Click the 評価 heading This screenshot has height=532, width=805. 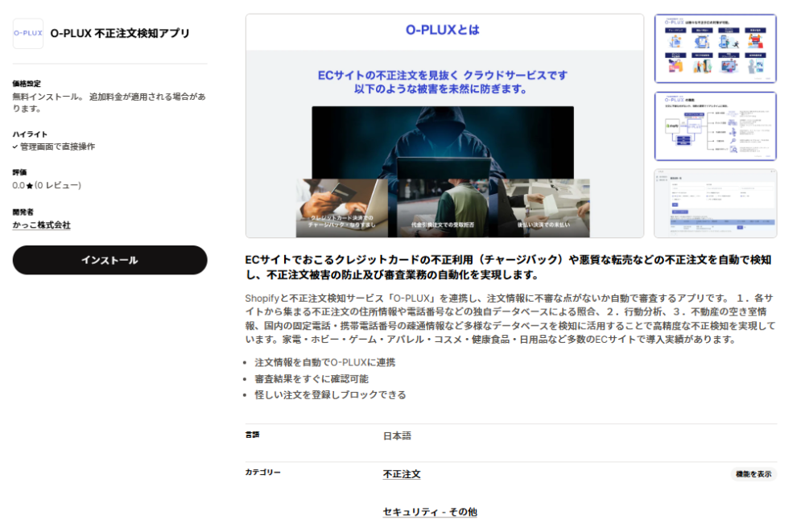point(19,172)
